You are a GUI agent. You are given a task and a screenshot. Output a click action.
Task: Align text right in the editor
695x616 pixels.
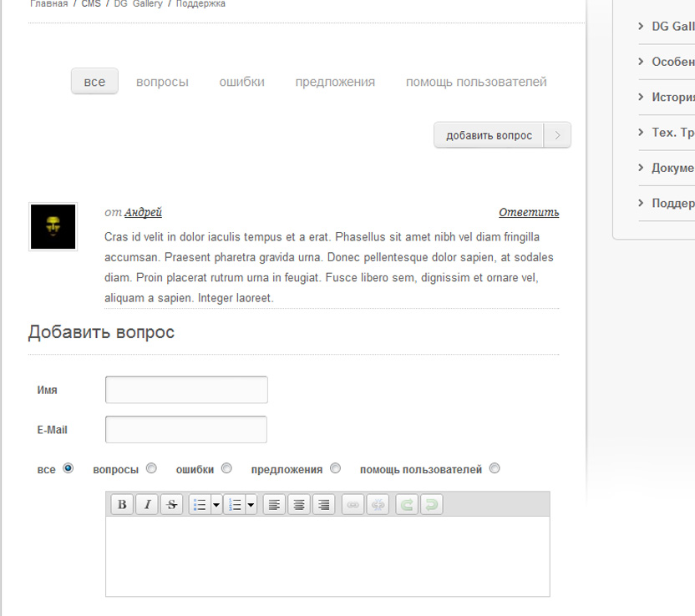point(324,504)
